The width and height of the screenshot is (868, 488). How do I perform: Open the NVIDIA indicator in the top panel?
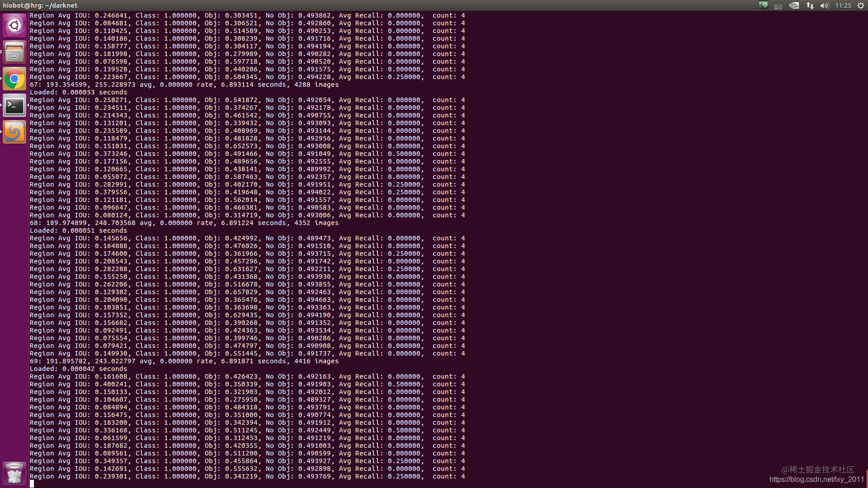[x=794, y=5]
